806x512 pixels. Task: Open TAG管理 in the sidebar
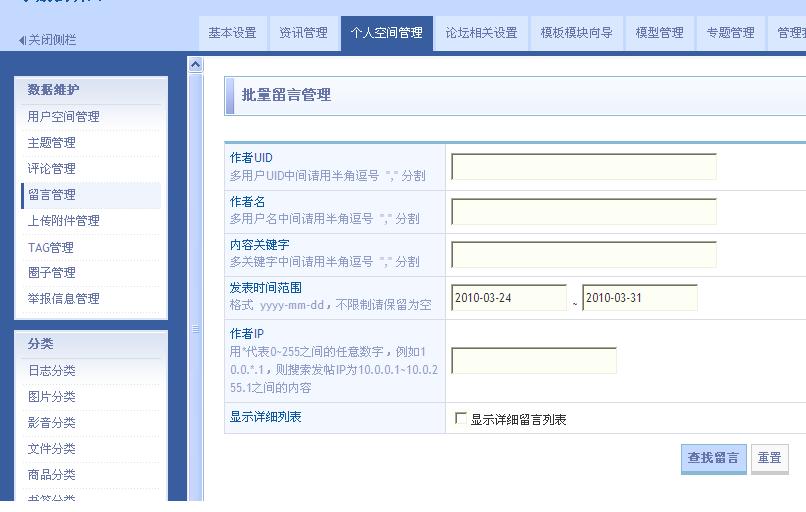click(50, 247)
